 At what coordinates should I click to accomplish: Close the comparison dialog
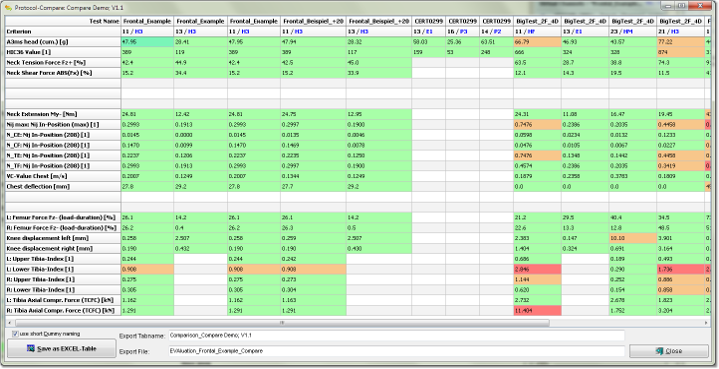[669, 351]
